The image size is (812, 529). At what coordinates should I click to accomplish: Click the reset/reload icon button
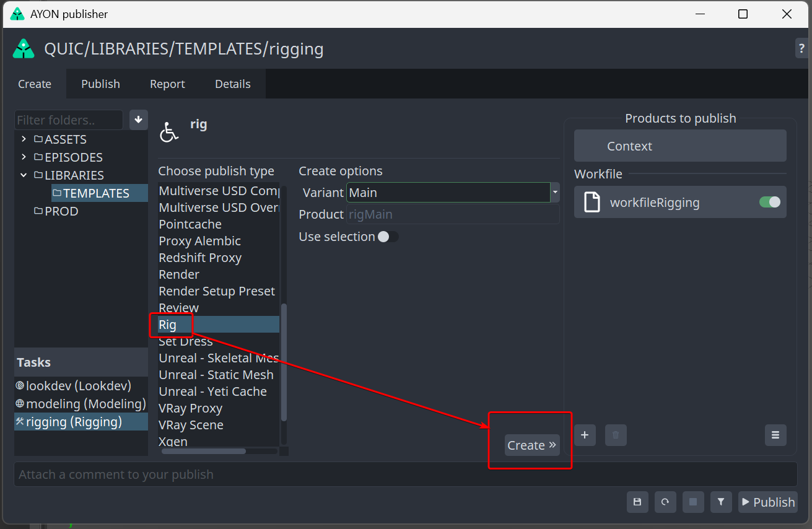[x=665, y=502]
